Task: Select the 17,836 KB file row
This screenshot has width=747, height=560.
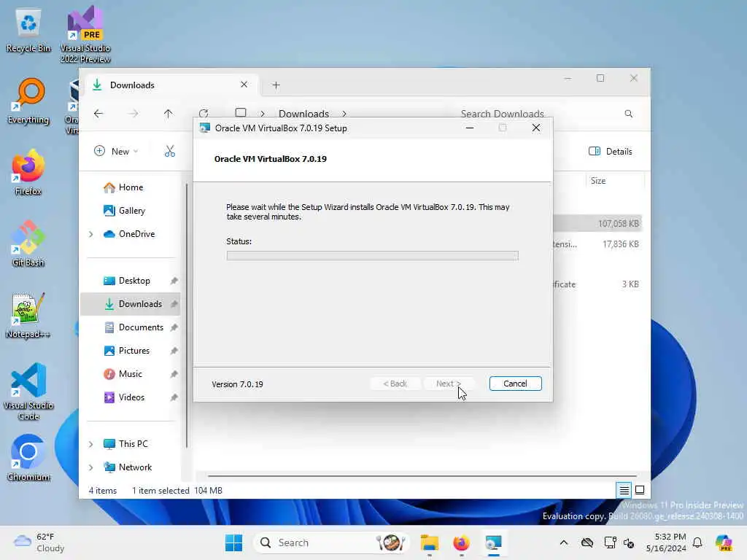Action: (598, 244)
